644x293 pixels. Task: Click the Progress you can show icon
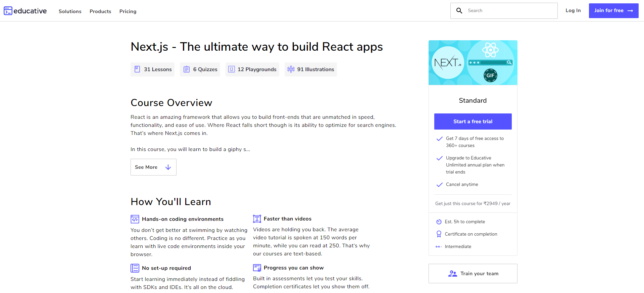point(257,268)
